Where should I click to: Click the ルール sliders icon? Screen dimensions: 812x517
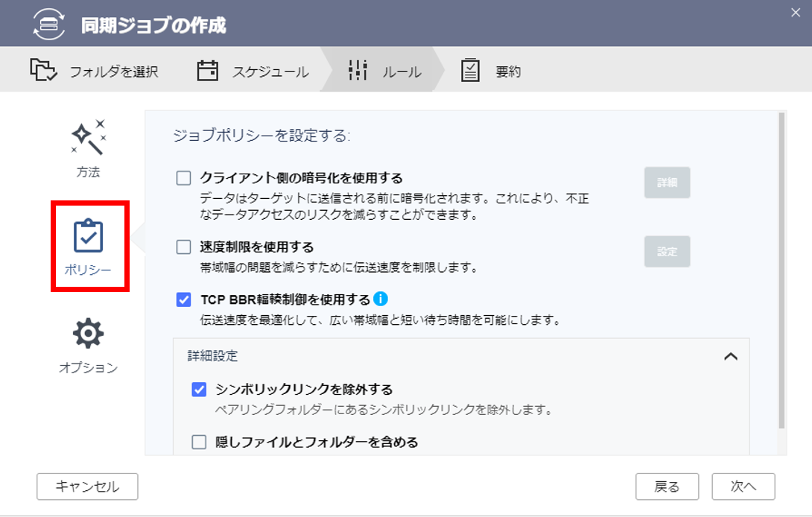pos(358,71)
